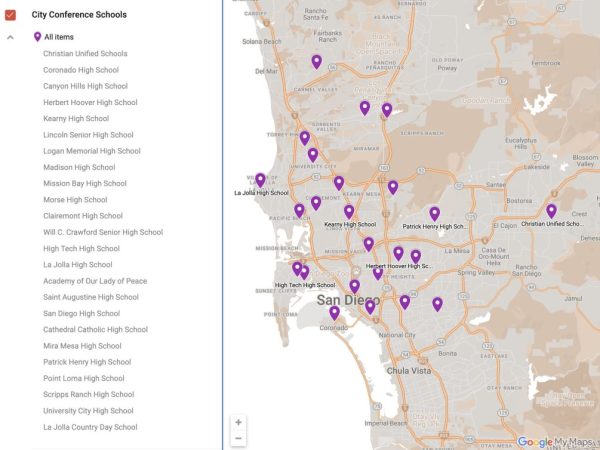Click the Kearny High School map marker
This screenshot has width=600, height=450.
tap(349, 211)
